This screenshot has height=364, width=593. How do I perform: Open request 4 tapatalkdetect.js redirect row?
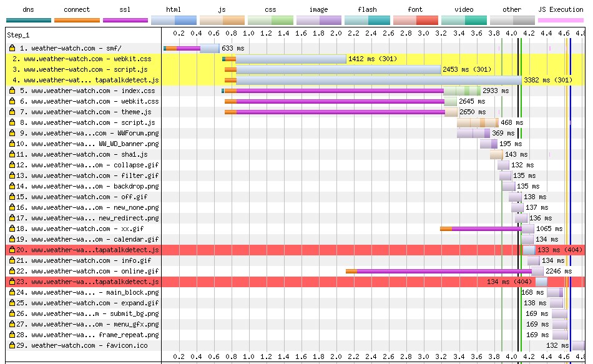click(x=86, y=80)
